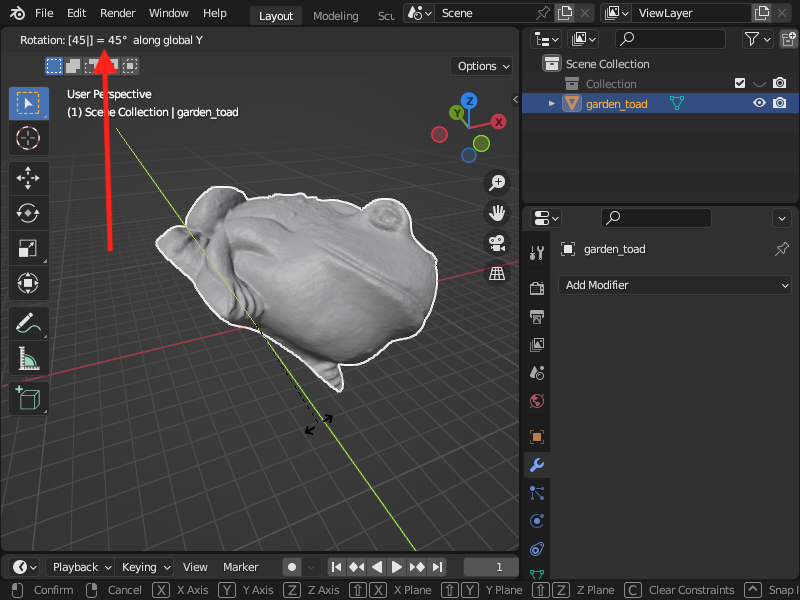
Task: Expand garden_toad tree item
Action: click(x=552, y=104)
